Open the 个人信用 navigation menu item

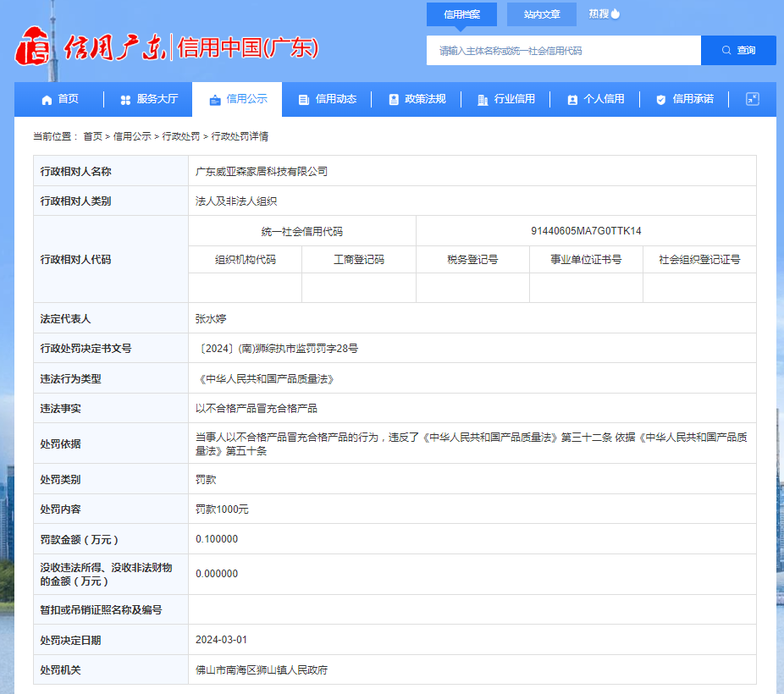(x=595, y=99)
